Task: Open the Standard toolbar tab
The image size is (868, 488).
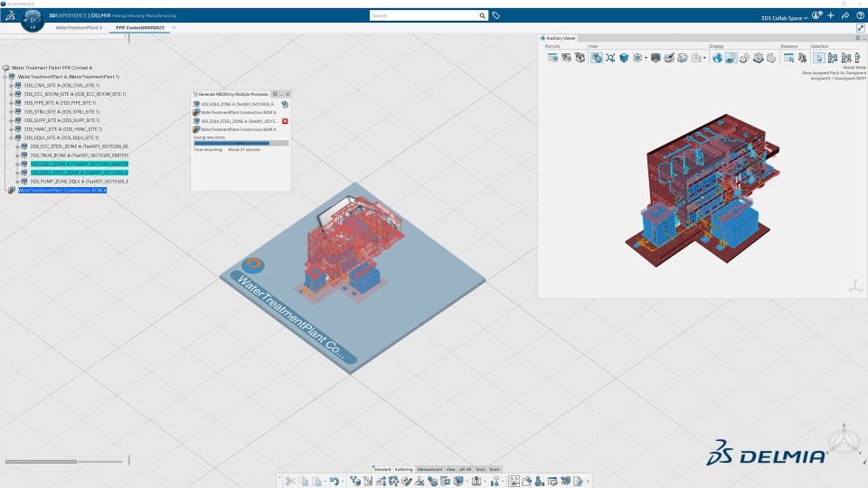Action: 382,469
